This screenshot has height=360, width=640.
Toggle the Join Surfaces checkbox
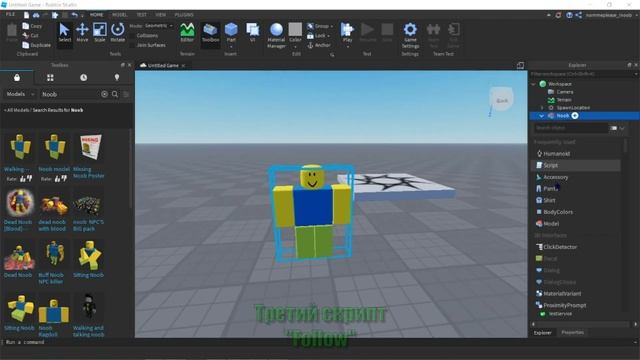coord(132,45)
